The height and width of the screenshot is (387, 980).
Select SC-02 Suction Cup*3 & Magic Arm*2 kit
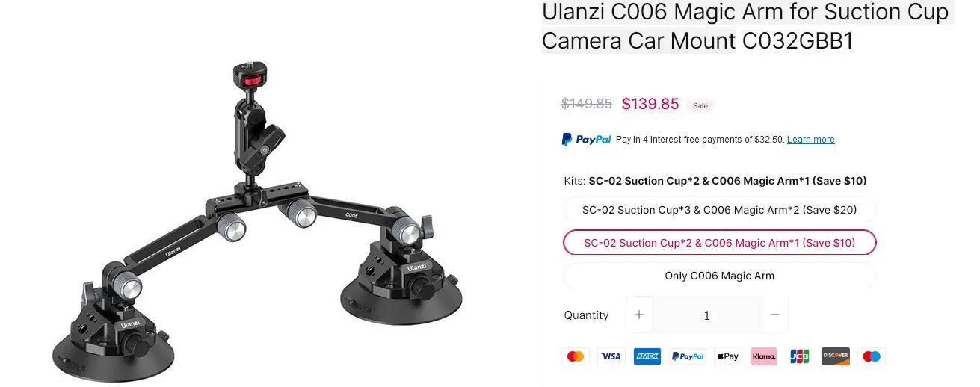click(x=719, y=210)
